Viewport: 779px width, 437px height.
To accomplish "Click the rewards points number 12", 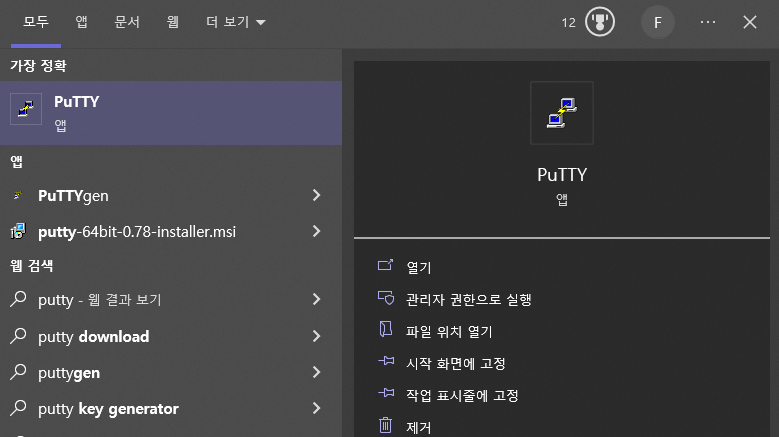I will [568, 23].
